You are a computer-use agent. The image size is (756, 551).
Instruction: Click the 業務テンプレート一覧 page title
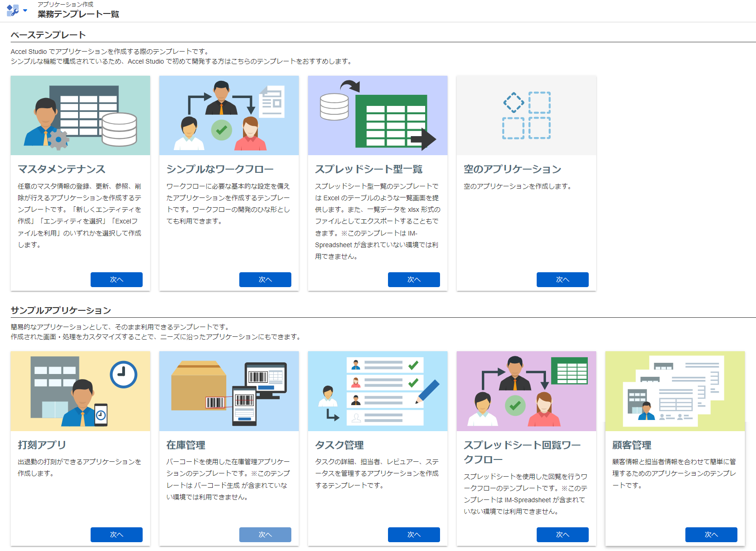(79, 14)
